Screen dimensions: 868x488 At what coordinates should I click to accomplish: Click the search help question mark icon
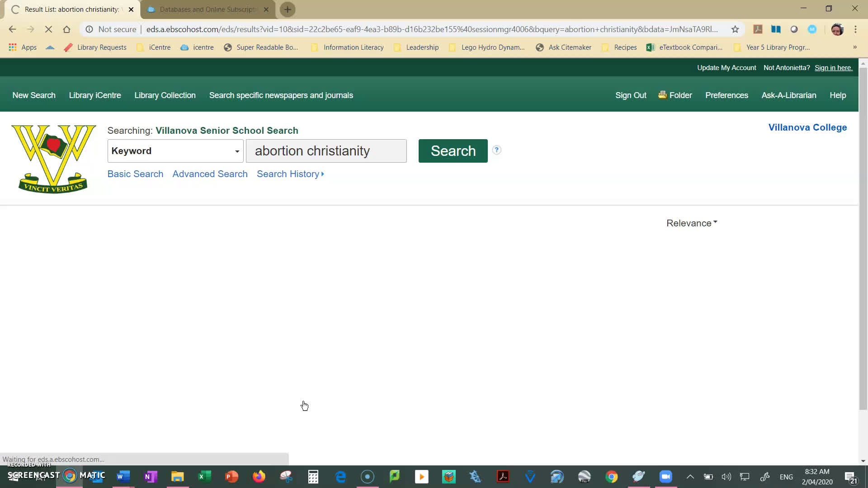[x=496, y=150]
